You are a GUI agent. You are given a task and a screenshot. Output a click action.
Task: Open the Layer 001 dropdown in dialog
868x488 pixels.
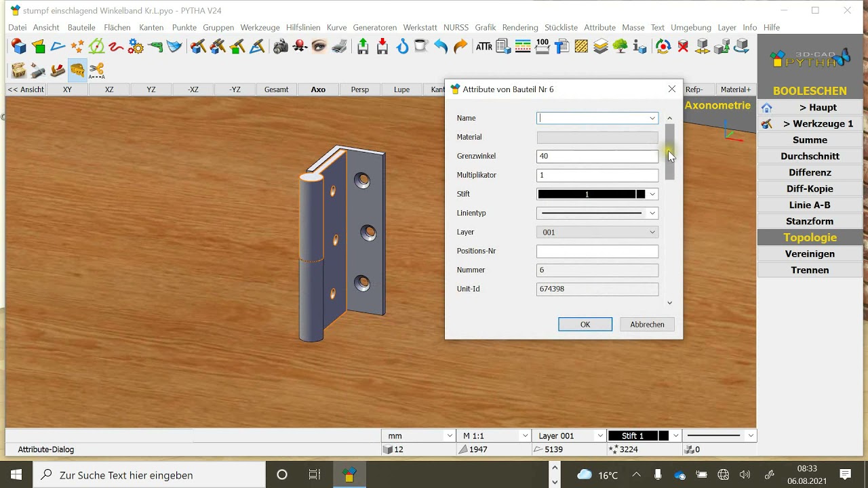pyautogui.click(x=652, y=232)
